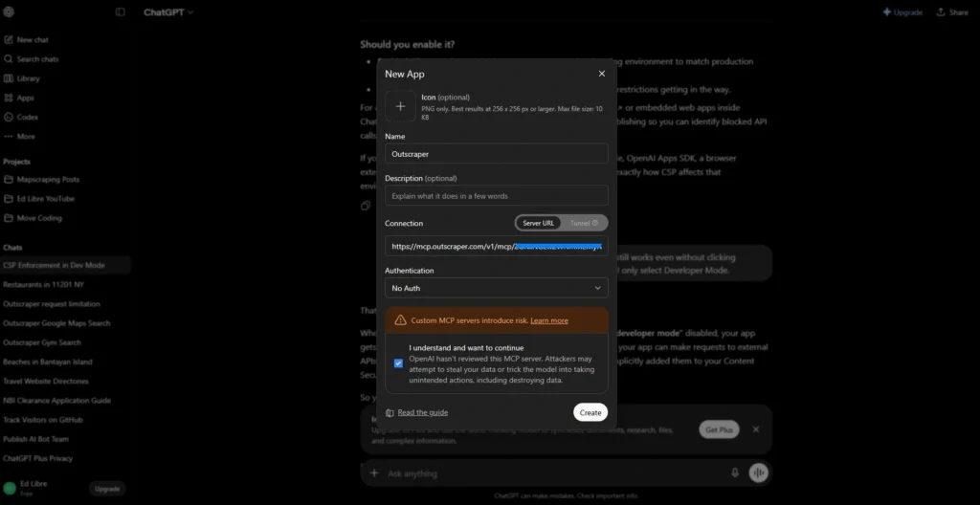Open the Outscraper request limitation chat
Viewport: 980px width, 505px height.
click(x=52, y=304)
